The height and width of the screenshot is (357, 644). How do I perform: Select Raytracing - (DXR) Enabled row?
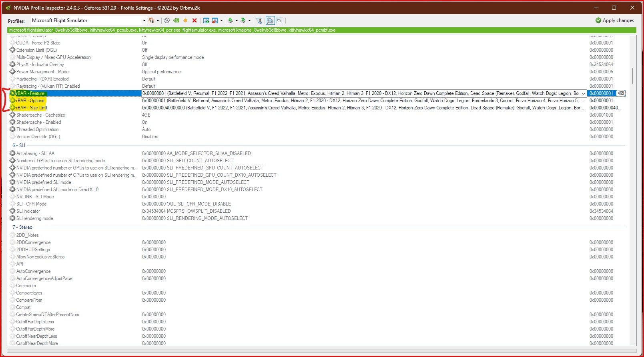tap(317, 79)
